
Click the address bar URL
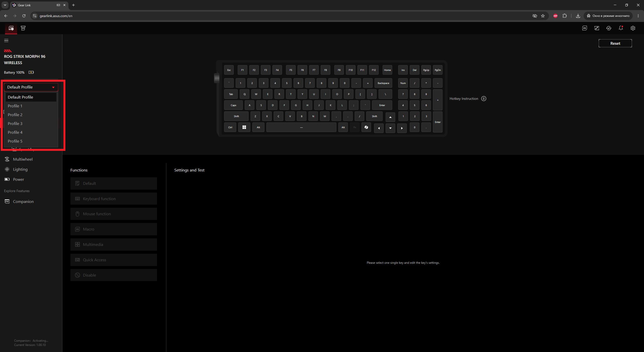pos(56,16)
